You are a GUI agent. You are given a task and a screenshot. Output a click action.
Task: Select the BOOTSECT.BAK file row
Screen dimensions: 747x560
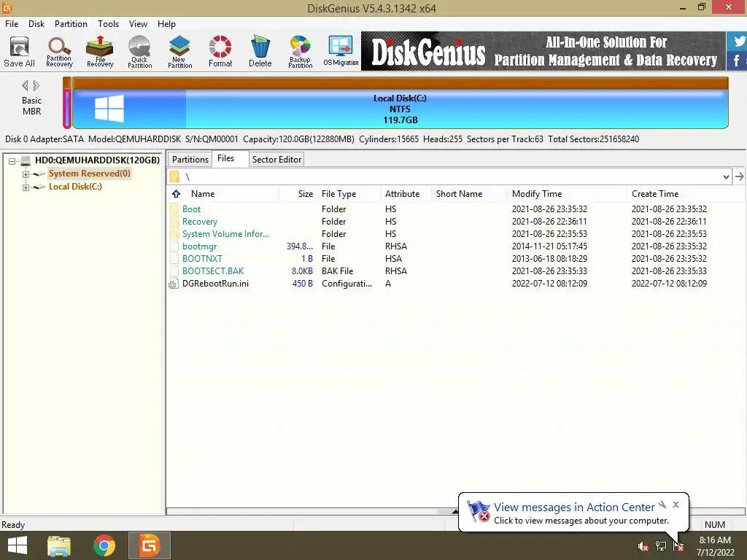[455, 271]
